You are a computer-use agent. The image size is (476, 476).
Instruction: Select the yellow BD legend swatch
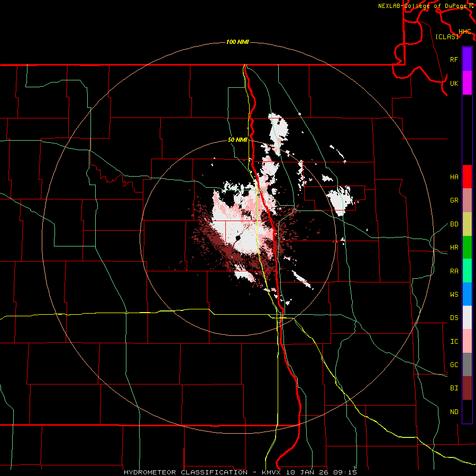[467, 224]
